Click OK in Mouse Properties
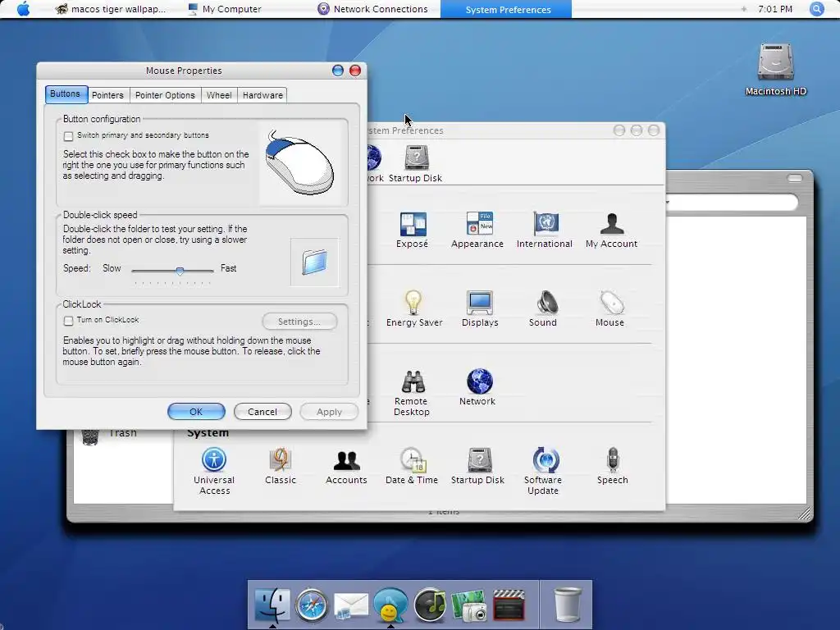Screen dimensions: 840x630 pos(196,412)
